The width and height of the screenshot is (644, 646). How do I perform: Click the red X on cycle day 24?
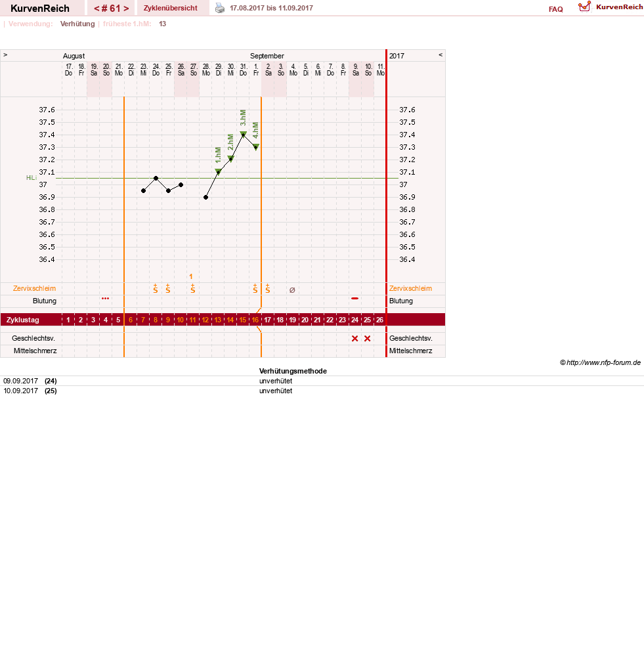[354, 339]
